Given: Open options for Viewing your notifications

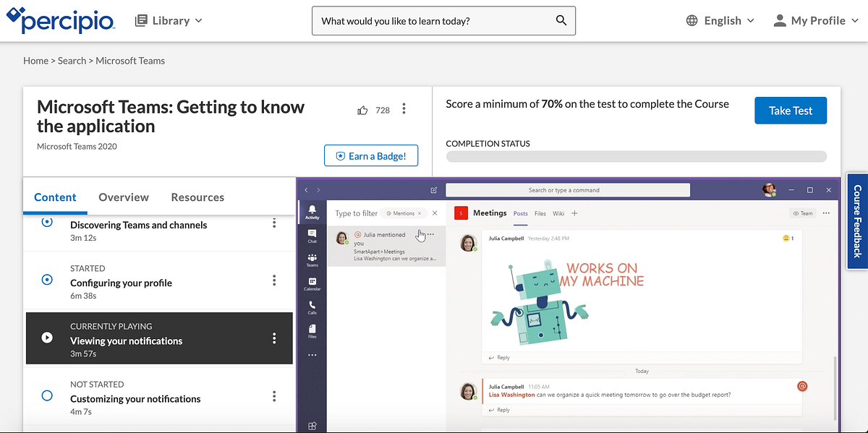Looking at the screenshot, I should point(274,338).
